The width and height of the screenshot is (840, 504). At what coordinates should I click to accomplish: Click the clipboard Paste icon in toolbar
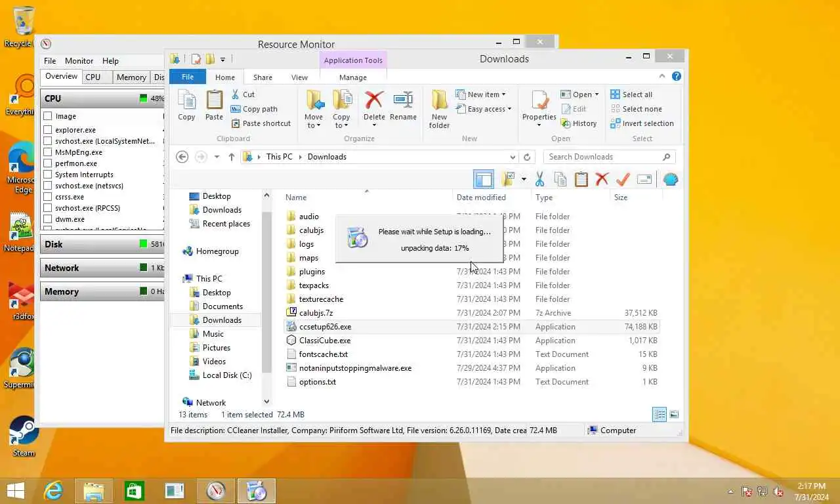coord(581,179)
